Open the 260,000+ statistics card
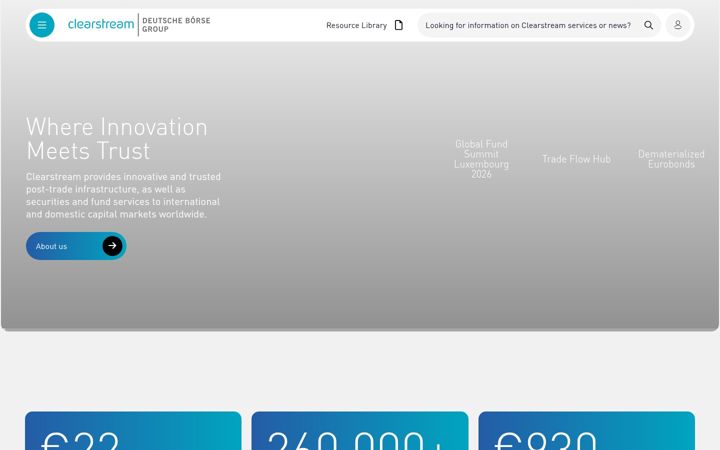The width and height of the screenshot is (720, 450). click(360, 431)
